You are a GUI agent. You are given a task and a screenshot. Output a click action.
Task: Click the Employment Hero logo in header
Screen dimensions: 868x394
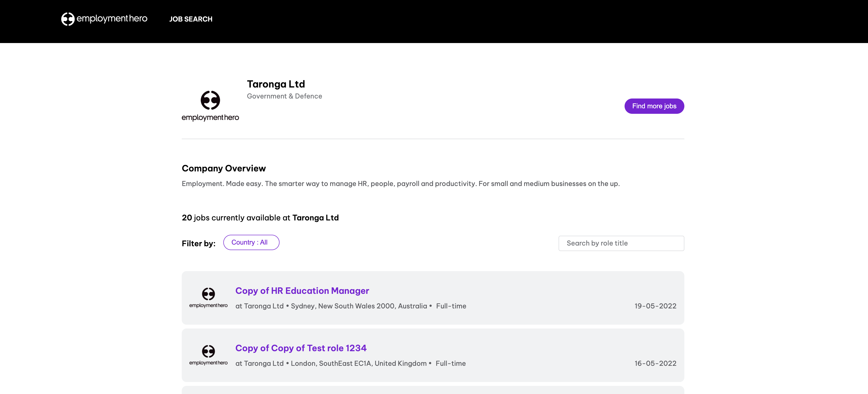104,19
